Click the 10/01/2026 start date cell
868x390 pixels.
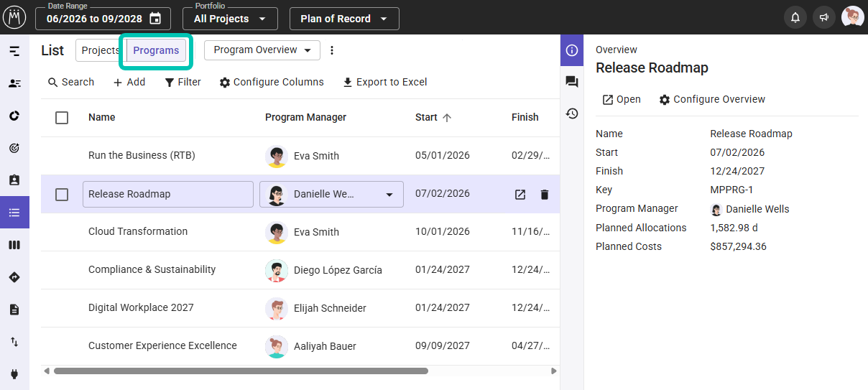tap(443, 232)
